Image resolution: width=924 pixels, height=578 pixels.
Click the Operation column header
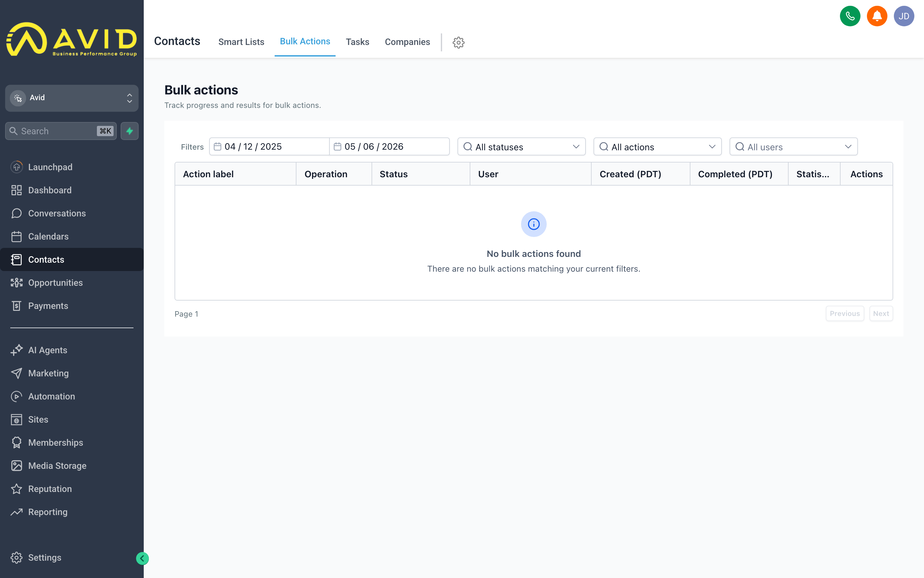pos(334,174)
